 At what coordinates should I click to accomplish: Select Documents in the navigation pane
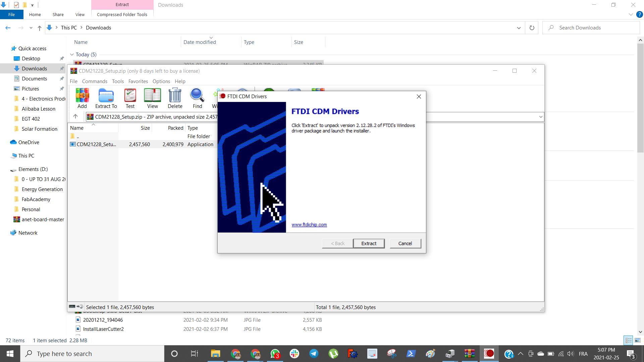[34, 78]
